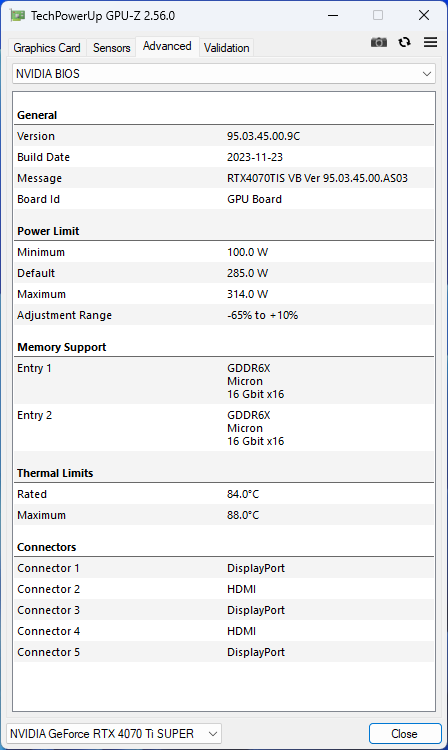
Task: Open the hamburger menu icon
Action: point(430,42)
